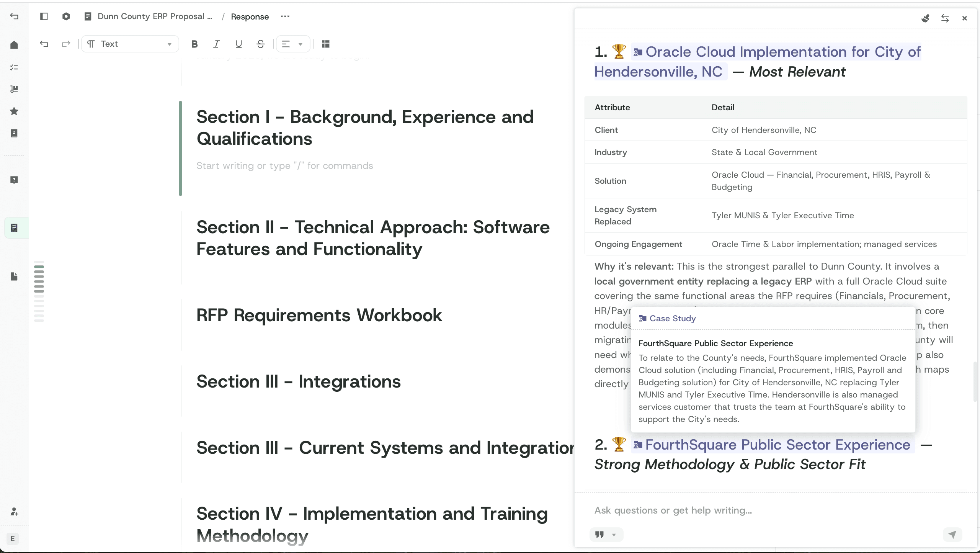Click the swap arrows icon in AI panel
Viewport: 980px width, 553px height.
coord(945,18)
